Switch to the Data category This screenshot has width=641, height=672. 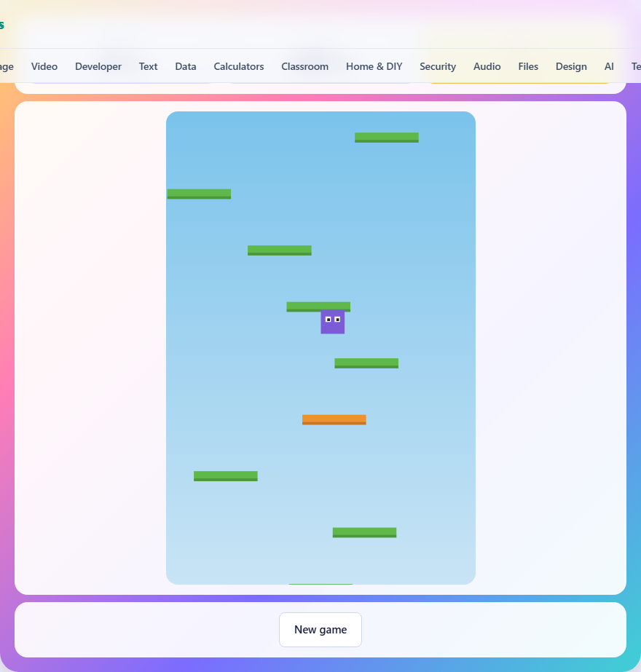[x=186, y=66]
